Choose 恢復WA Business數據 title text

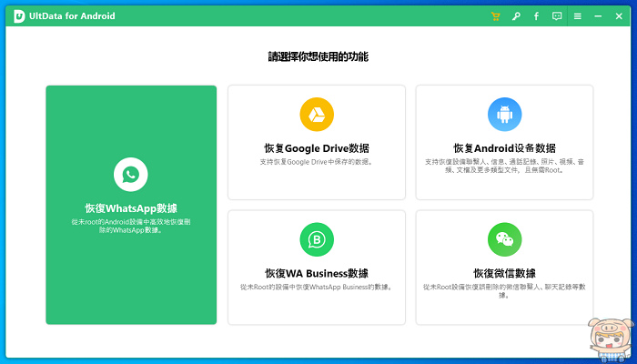point(317,272)
